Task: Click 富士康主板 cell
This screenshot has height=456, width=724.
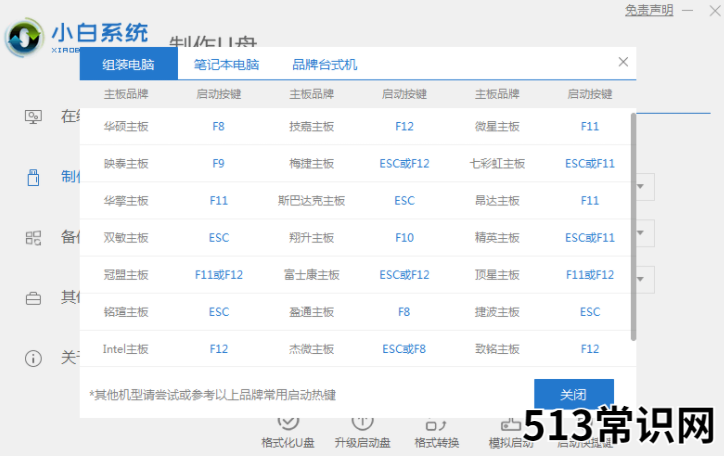Action: tap(312, 275)
